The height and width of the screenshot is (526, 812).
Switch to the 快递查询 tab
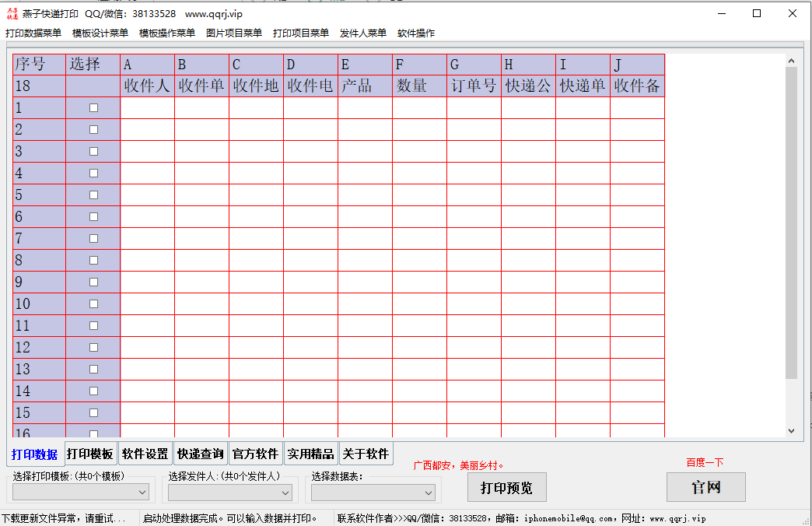point(201,454)
